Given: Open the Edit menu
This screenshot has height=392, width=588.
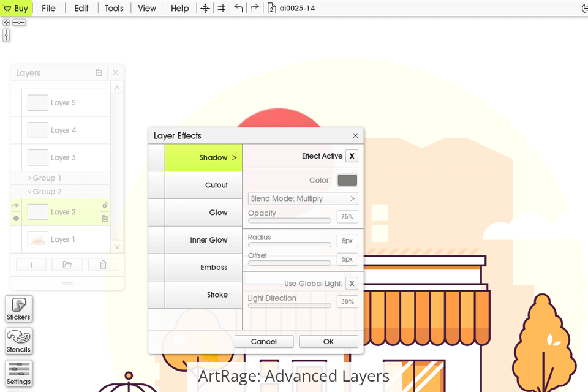Looking at the screenshot, I should pyautogui.click(x=81, y=8).
